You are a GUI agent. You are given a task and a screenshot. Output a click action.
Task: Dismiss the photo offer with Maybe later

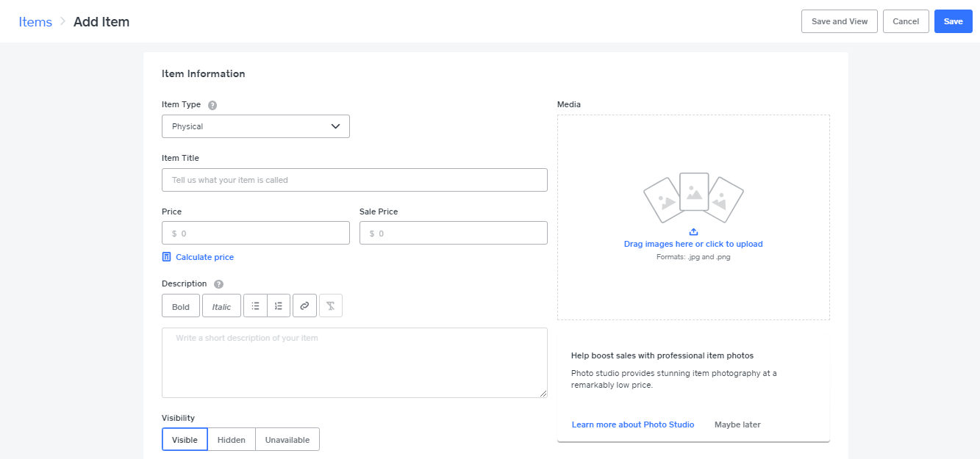(x=737, y=424)
